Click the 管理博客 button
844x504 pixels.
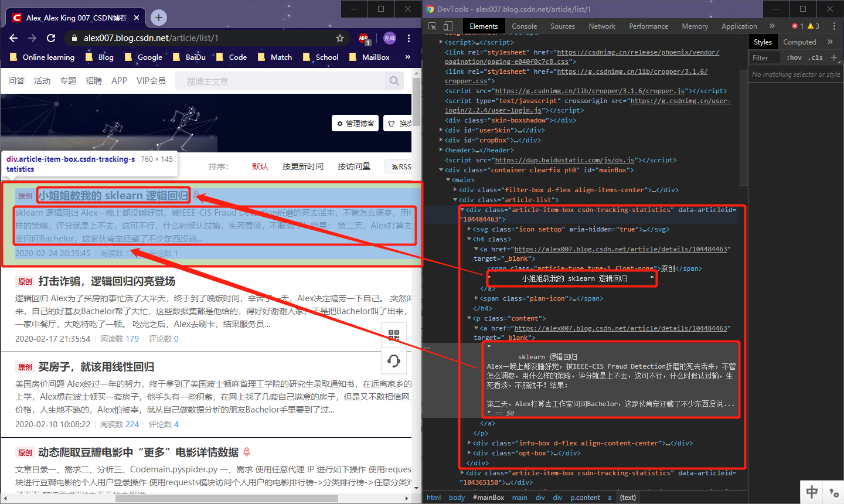(x=355, y=123)
